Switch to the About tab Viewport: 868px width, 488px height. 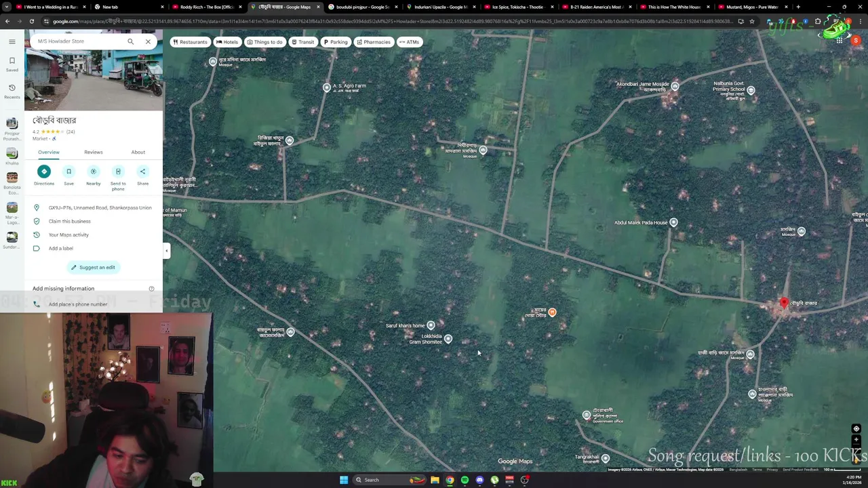(138, 152)
